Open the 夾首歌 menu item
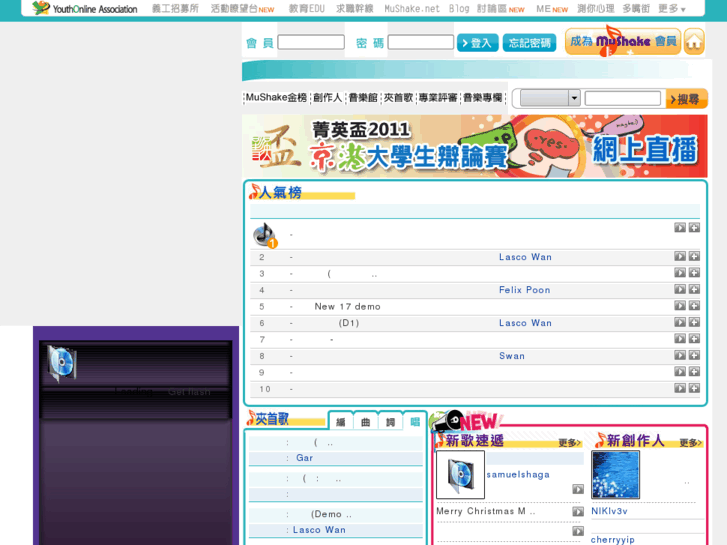727x545 pixels. click(x=398, y=97)
